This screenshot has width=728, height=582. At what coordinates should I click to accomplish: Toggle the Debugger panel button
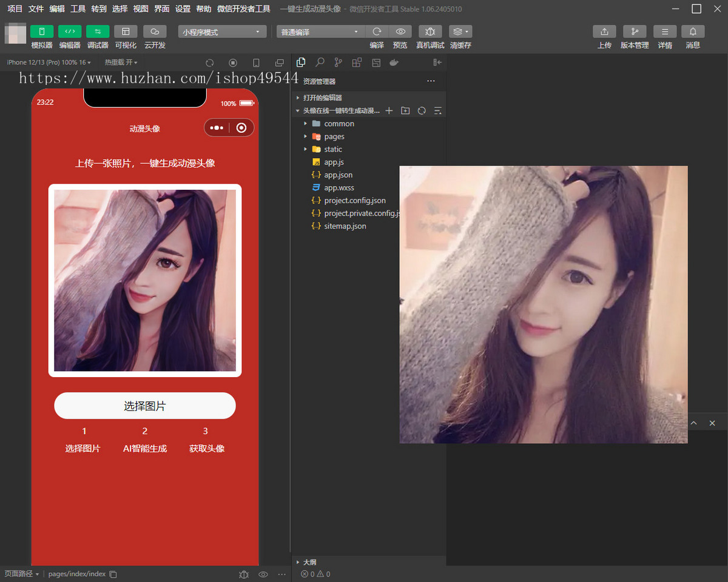98,32
